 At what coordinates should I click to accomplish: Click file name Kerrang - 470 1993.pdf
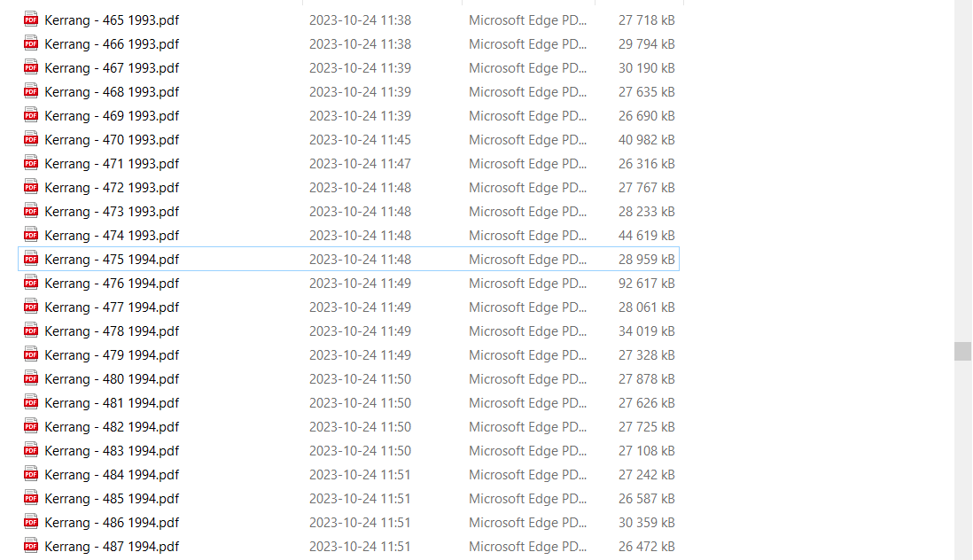point(112,139)
